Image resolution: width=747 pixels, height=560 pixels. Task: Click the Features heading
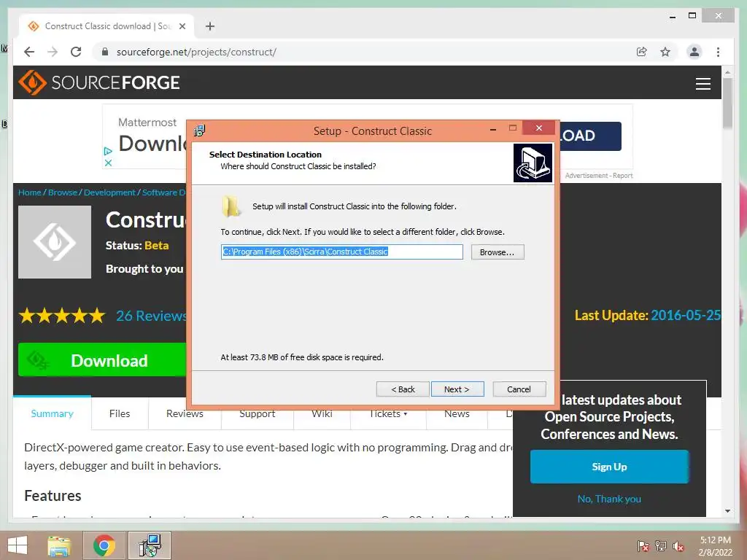(x=53, y=496)
